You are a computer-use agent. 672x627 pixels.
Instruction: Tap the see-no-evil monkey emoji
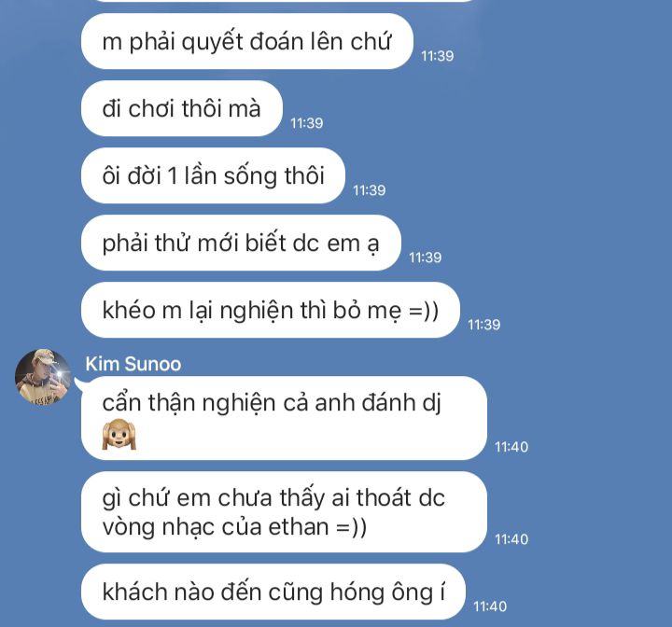point(119,434)
